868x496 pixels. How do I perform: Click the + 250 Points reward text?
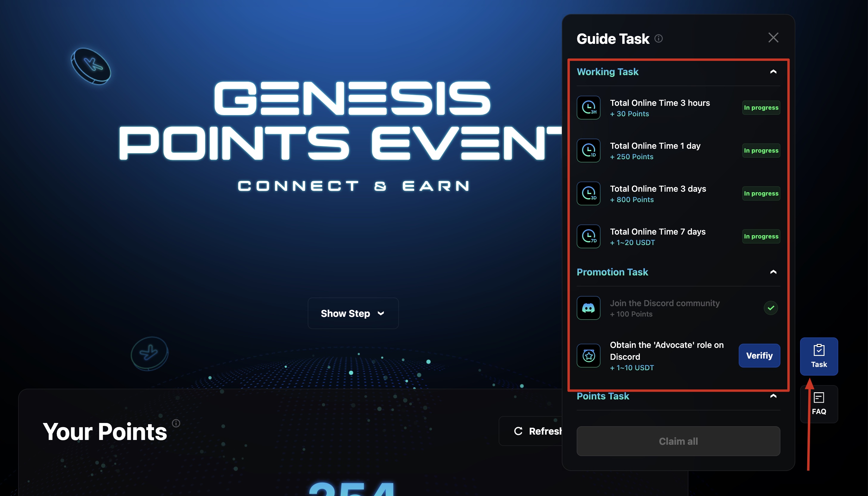[632, 157]
